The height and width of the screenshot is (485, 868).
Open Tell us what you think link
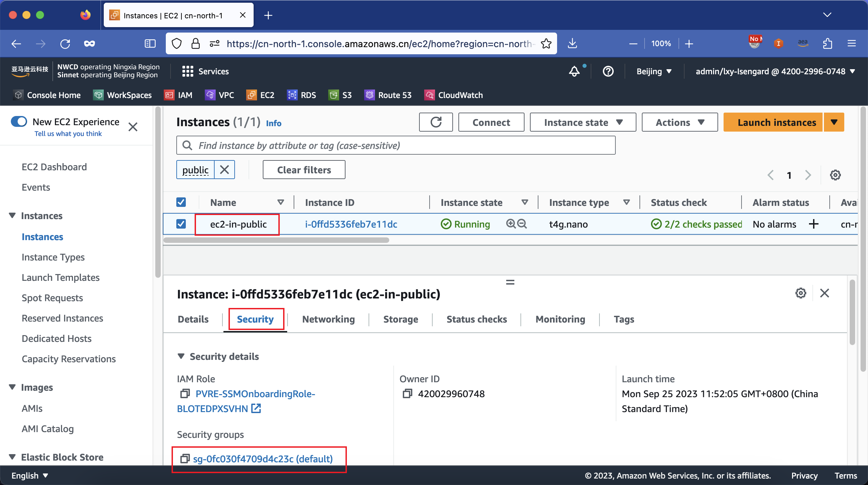[x=68, y=134]
